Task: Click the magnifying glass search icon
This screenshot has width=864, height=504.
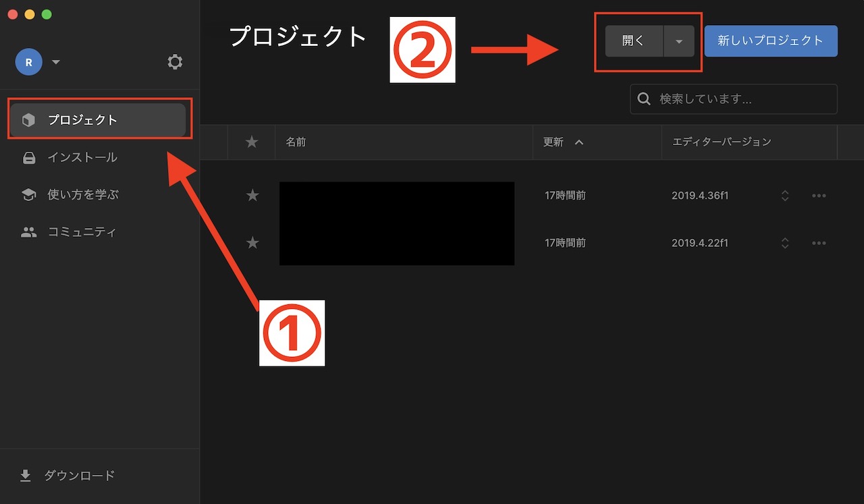Action: pyautogui.click(x=643, y=99)
